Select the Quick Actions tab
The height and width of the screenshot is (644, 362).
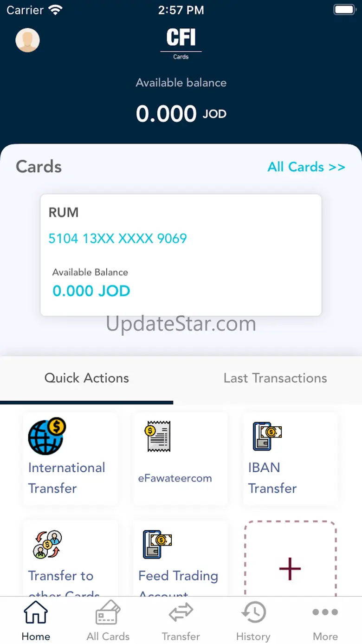pyautogui.click(x=87, y=378)
